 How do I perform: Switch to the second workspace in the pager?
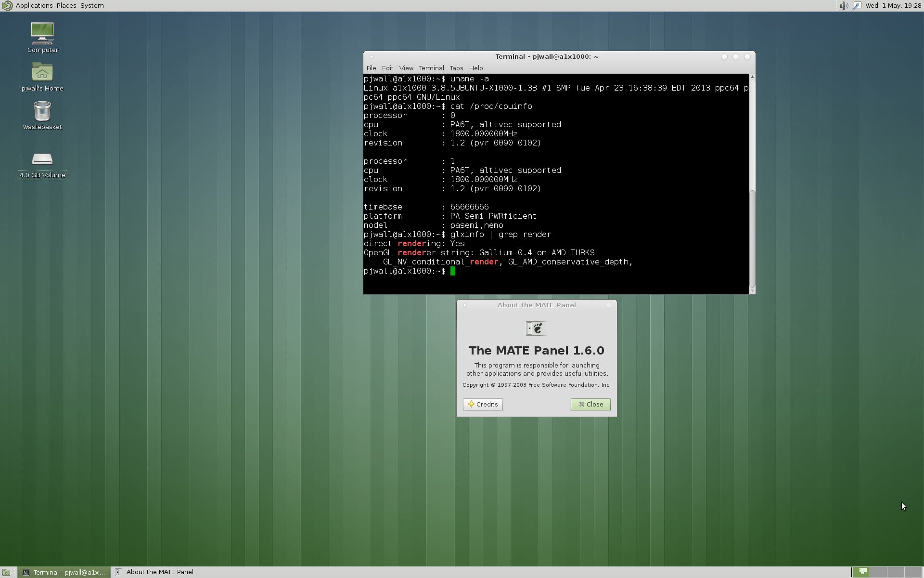click(x=879, y=572)
